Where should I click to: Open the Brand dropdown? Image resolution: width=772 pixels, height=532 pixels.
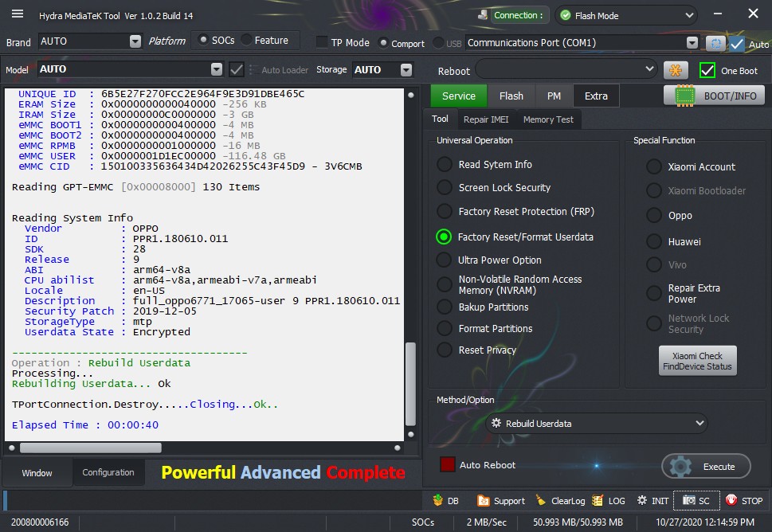(x=135, y=41)
